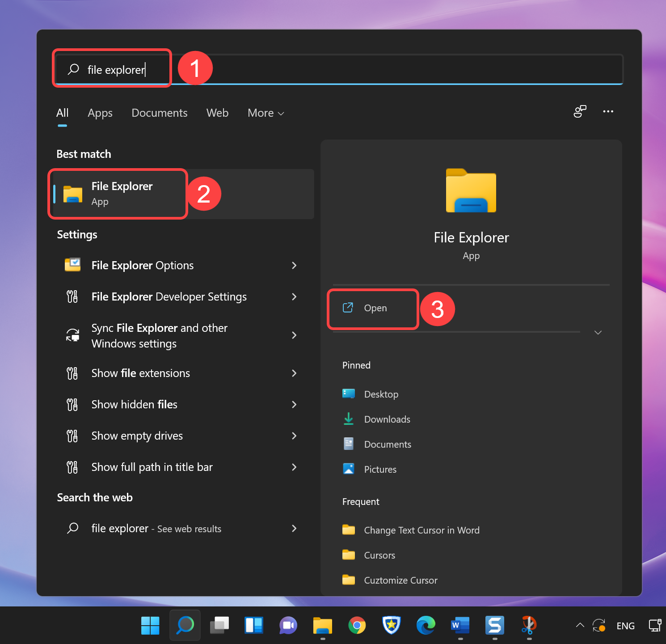The height and width of the screenshot is (644, 666).
Task: Expand Show hidden files arrow
Action: (x=294, y=404)
